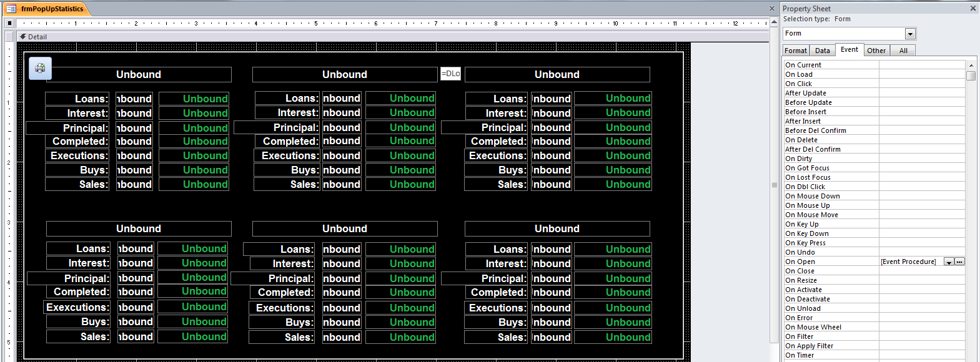Viewport: 980px width, 362px height.
Task: Select the On Key Down property
Action: [874, 233]
